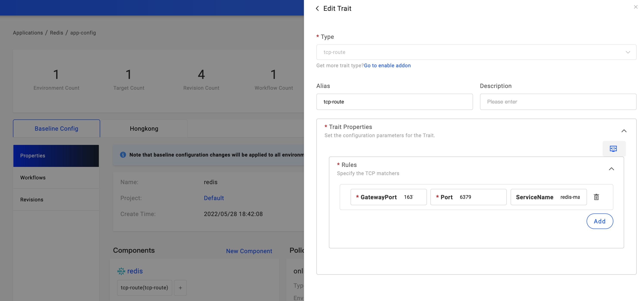Close the Edit Trait drawer

[x=636, y=7]
